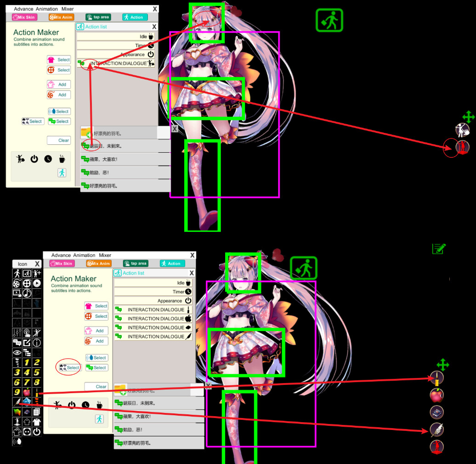Choose the yellow number 5 icon
This screenshot has width=476, height=464.
37,372
